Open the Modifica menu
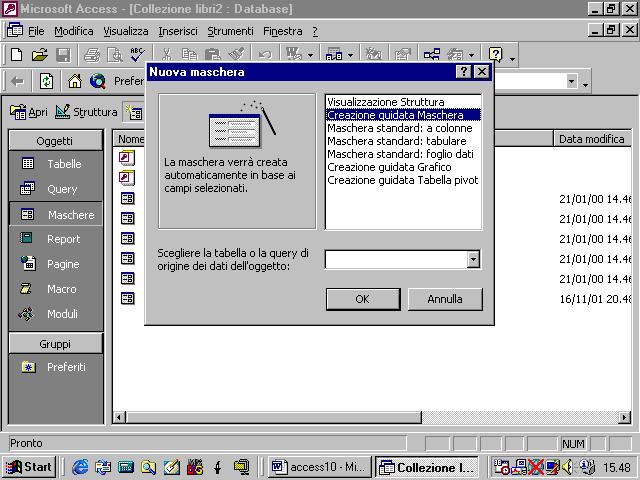This screenshot has width=640, height=480. coord(73,31)
